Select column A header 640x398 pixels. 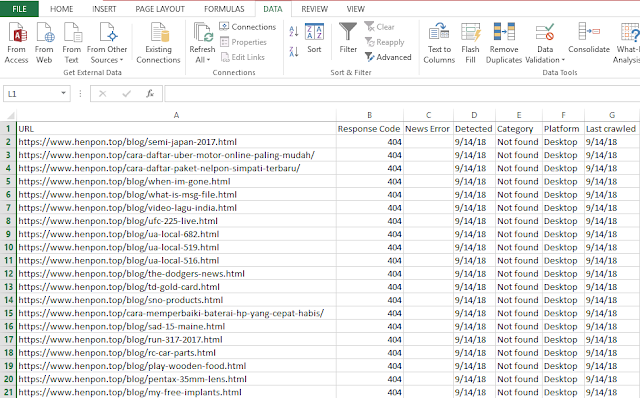pyautogui.click(x=176, y=115)
